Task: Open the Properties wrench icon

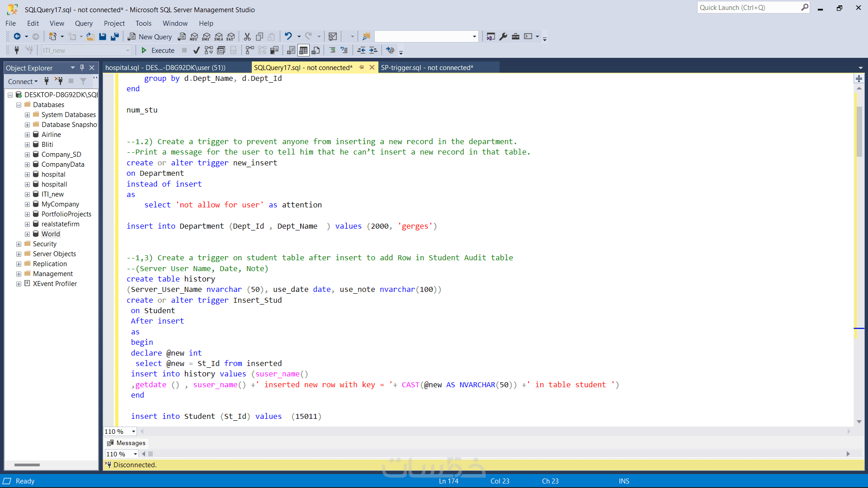Action: tap(503, 37)
